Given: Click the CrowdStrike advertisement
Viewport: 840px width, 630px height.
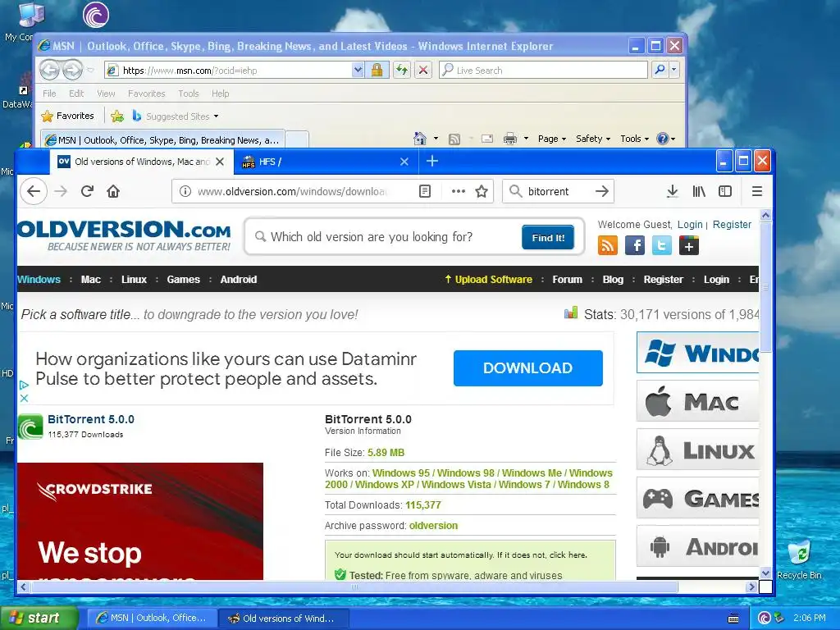Looking at the screenshot, I should click(x=139, y=521).
